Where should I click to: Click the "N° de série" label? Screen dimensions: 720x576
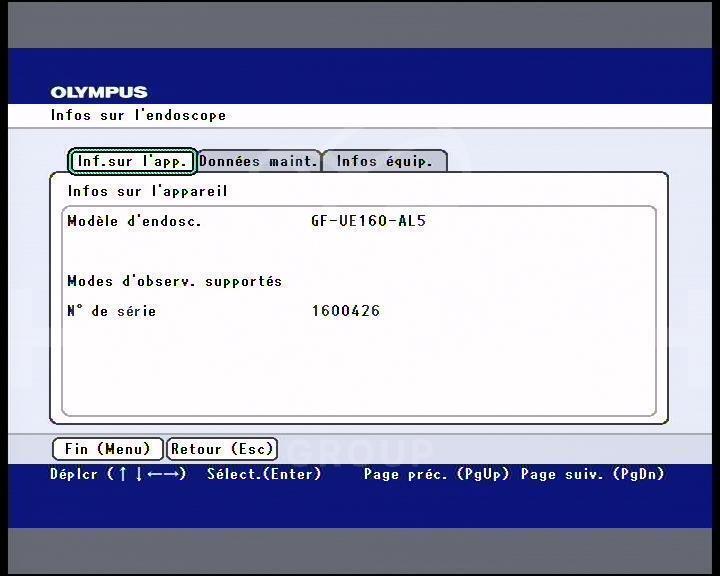coord(112,311)
